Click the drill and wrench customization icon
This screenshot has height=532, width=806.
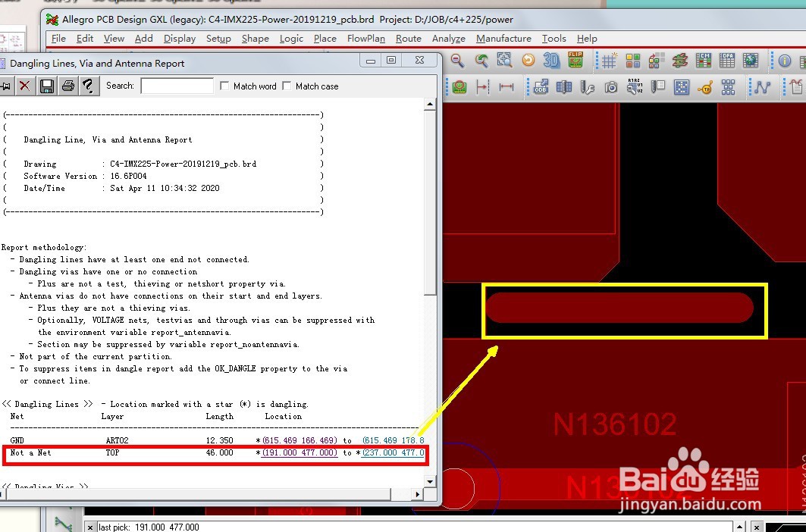click(x=587, y=87)
